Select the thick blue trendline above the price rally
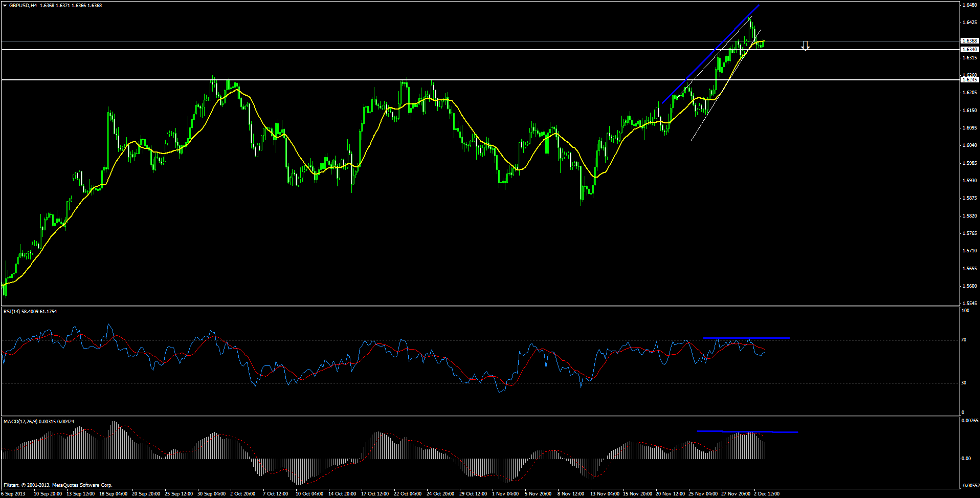The image size is (980, 498). [x=711, y=54]
